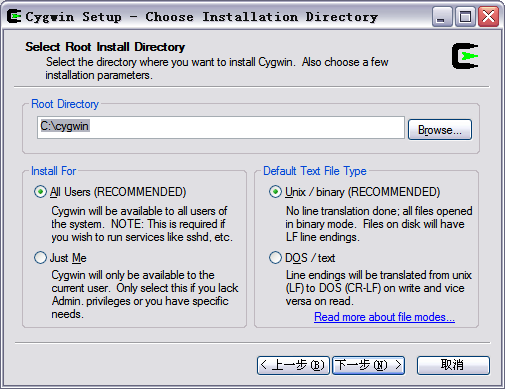
Task: Select the Just Me radio option
Action: (x=40, y=258)
